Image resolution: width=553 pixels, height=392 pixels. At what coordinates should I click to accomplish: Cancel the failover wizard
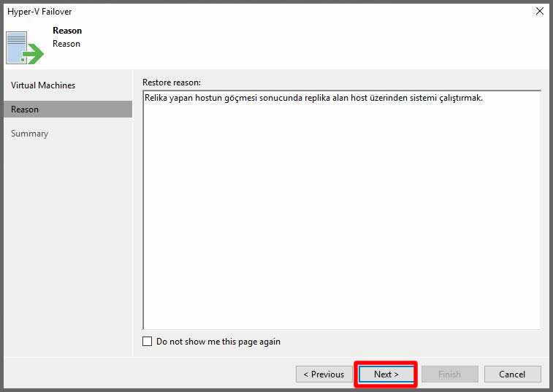(x=512, y=374)
